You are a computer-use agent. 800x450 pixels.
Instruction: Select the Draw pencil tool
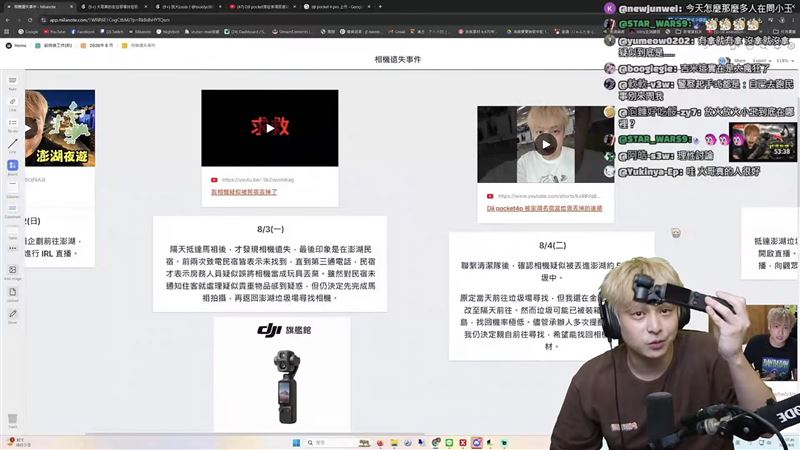click(12, 315)
